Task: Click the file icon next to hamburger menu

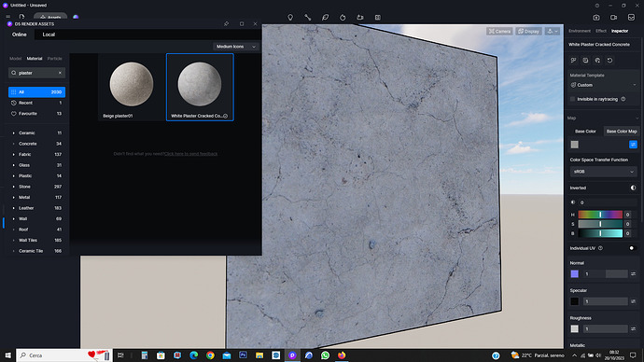Action: 21,17
